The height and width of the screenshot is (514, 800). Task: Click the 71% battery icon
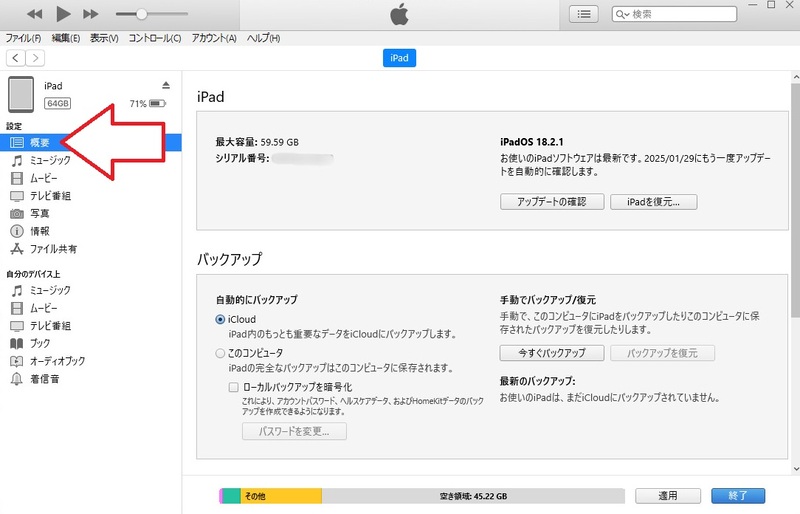point(158,104)
